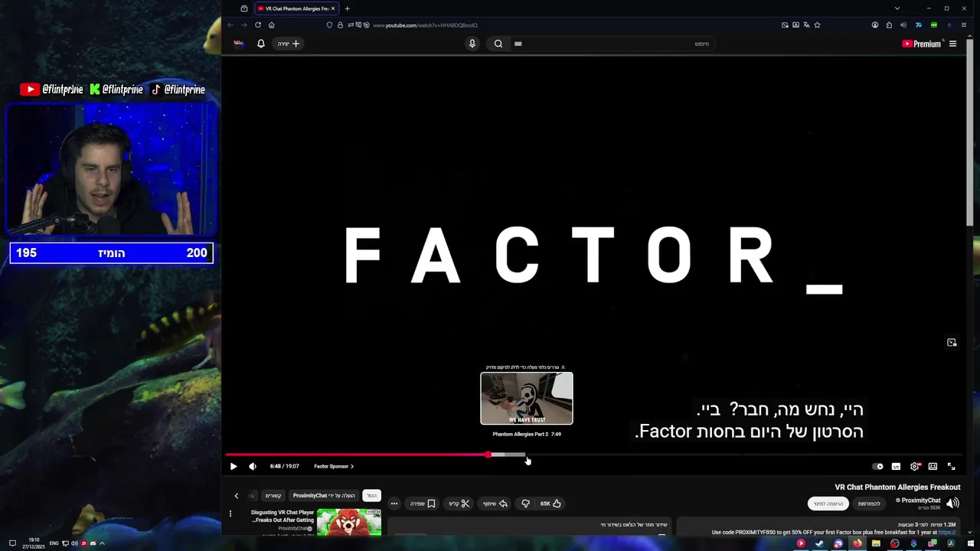
Task: Like the video with 65K thumbs up
Action: [x=550, y=504]
